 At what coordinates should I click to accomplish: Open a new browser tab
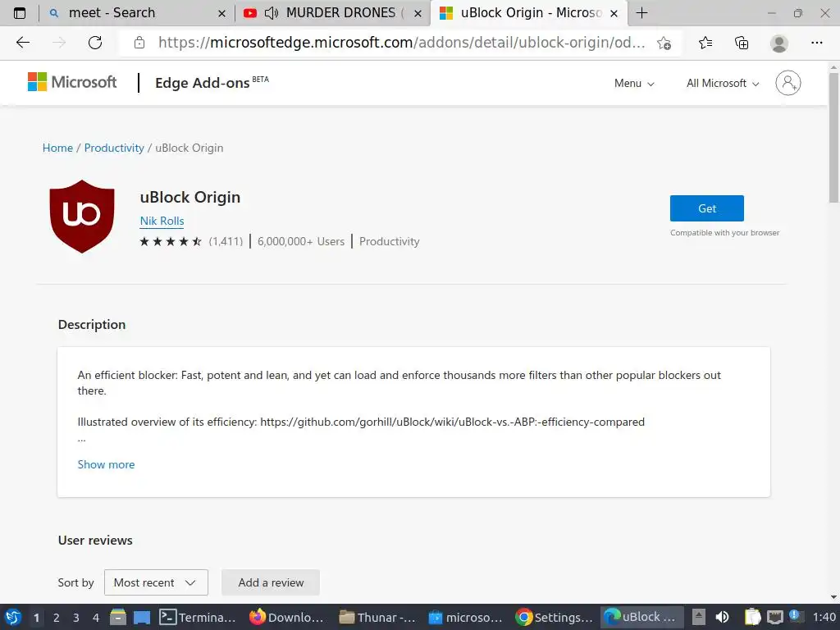coord(641,13)
